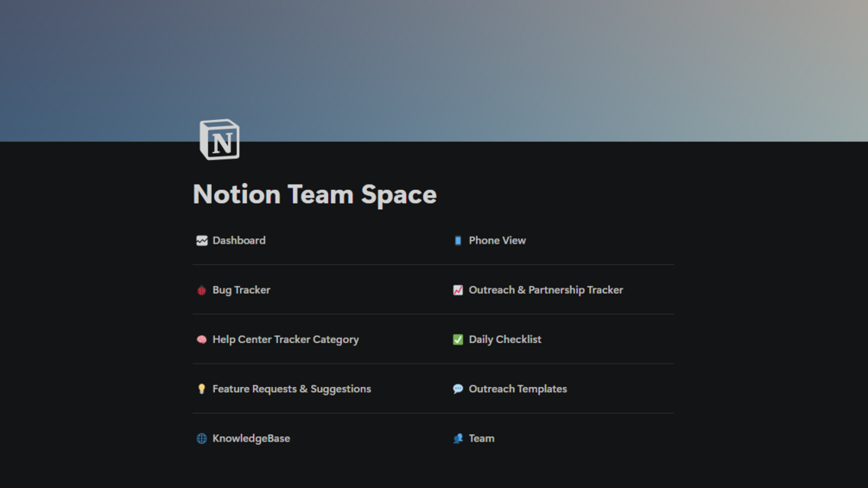Screen dimensions: 868x488
Task: Open Help Center Tracker Category page
Action: 286,339
